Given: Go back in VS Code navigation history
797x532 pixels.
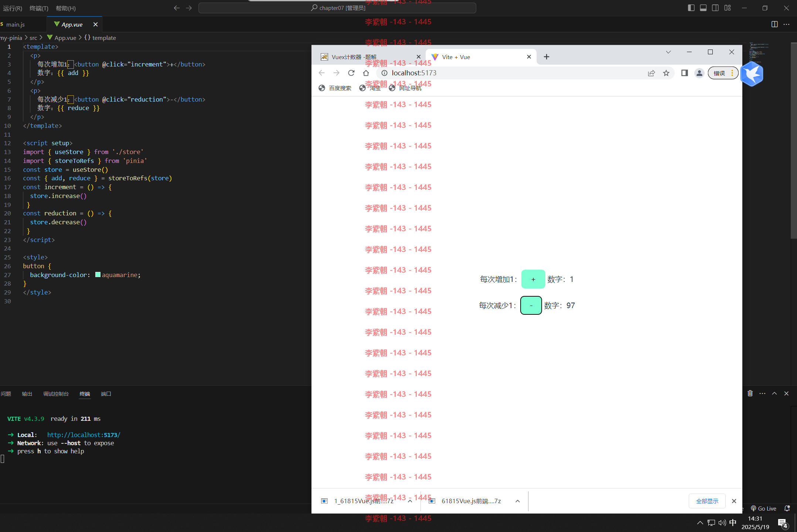Looking at the screenshot, I should pyautogui.click(x=177, y=8).
